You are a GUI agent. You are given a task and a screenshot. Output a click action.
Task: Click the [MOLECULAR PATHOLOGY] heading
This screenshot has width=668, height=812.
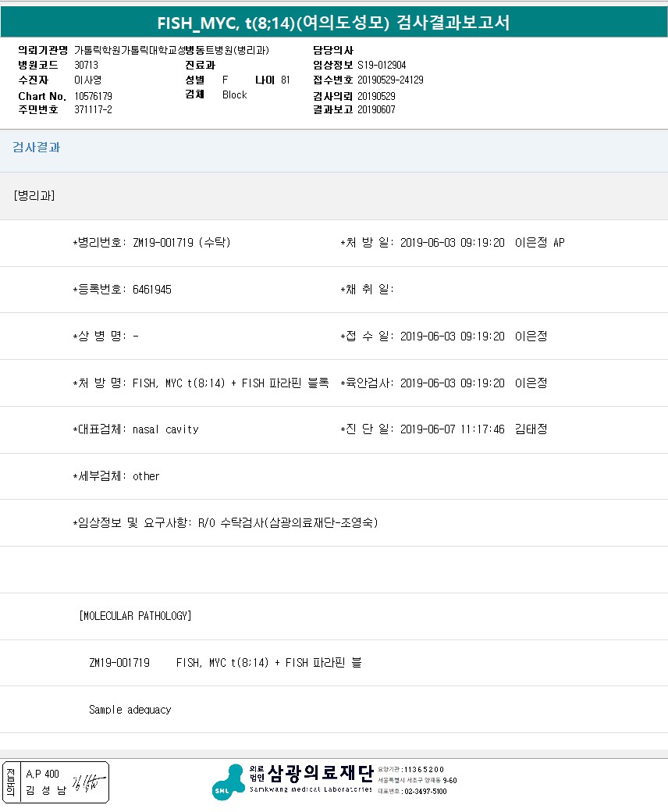135,616
